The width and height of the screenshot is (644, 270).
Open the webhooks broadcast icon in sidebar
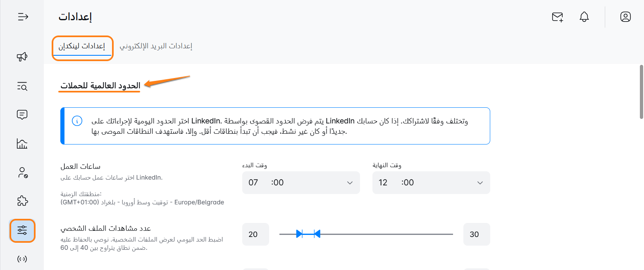click(22, 259)
